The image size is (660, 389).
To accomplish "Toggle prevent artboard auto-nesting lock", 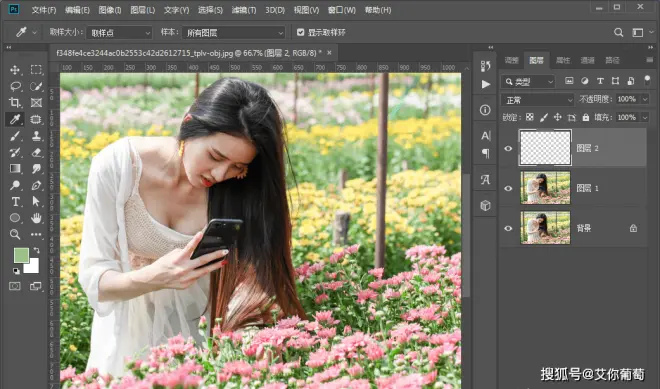I will (x=572, y=117).
